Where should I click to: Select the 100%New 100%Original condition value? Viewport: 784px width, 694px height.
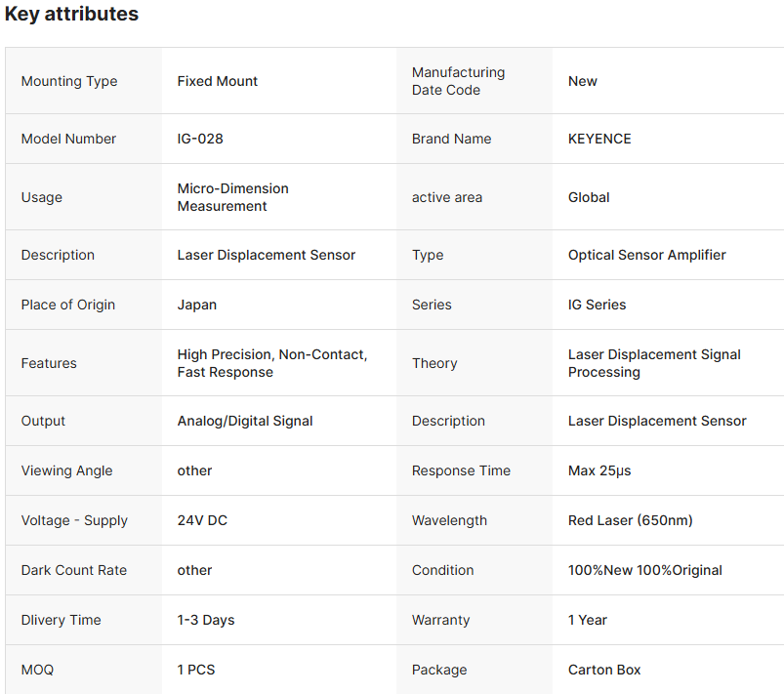(x=645, y=570)
